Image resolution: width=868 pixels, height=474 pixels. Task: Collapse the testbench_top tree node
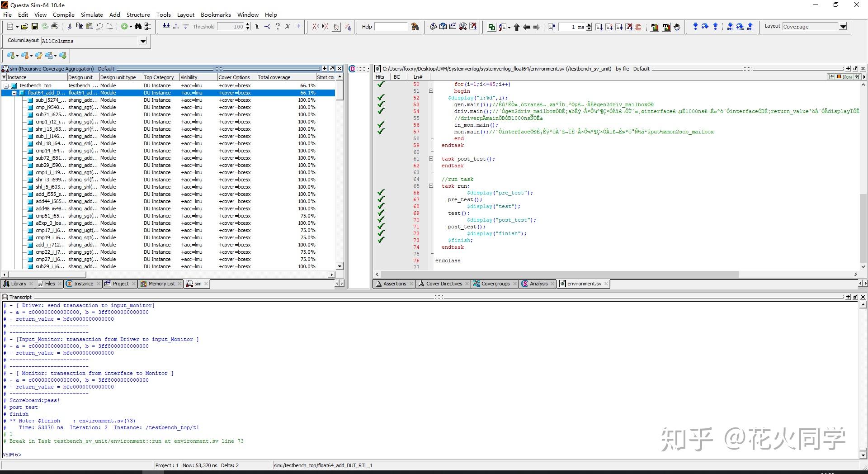tap(6, 85)
